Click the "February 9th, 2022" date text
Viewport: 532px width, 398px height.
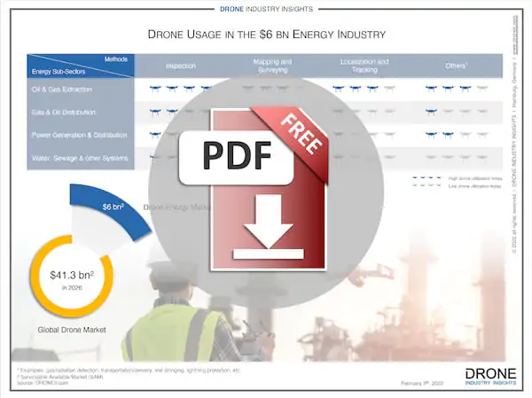click(x=422, y=384)
